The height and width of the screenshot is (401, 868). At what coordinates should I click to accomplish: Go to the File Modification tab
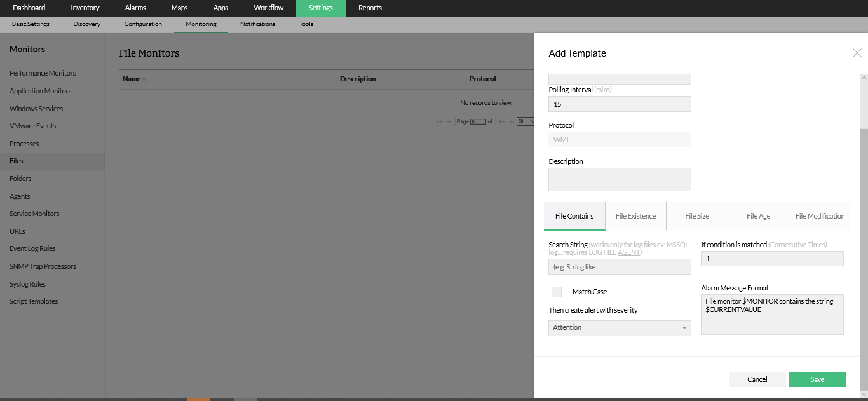pos(820,216)
